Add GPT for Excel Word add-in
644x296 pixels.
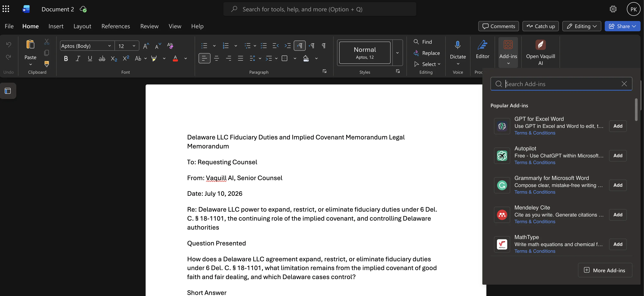coord(618,126)
